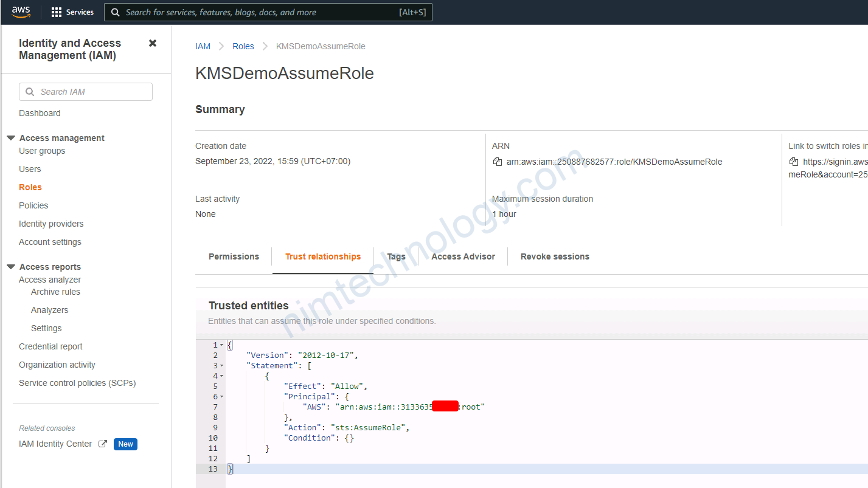Go to the Revoke sessions tab
Image resolution: width=868 pixels, height=488 pixels.
pos(555,256)
